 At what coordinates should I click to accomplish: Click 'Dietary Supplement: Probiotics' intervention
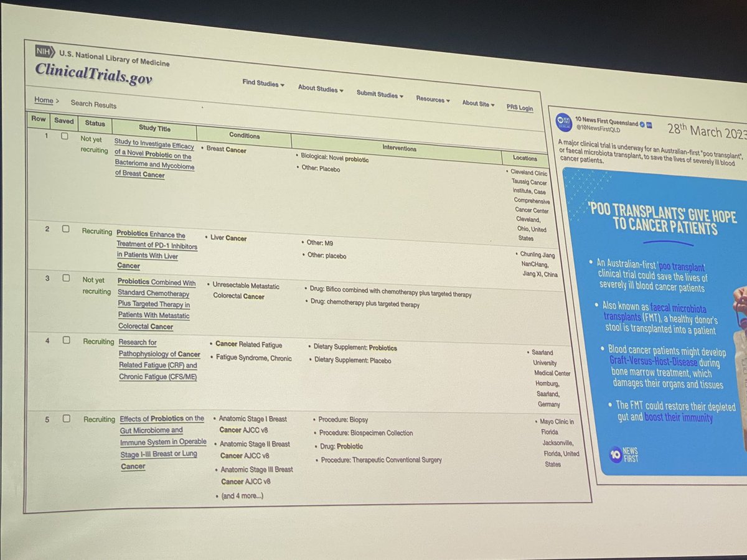click(x=355, y=347)
